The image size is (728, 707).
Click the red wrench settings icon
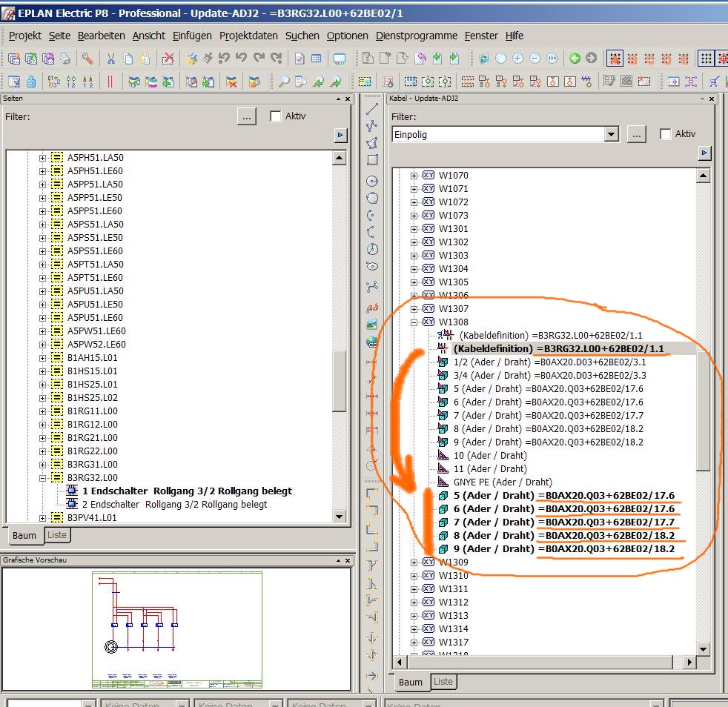click(87, 59)
